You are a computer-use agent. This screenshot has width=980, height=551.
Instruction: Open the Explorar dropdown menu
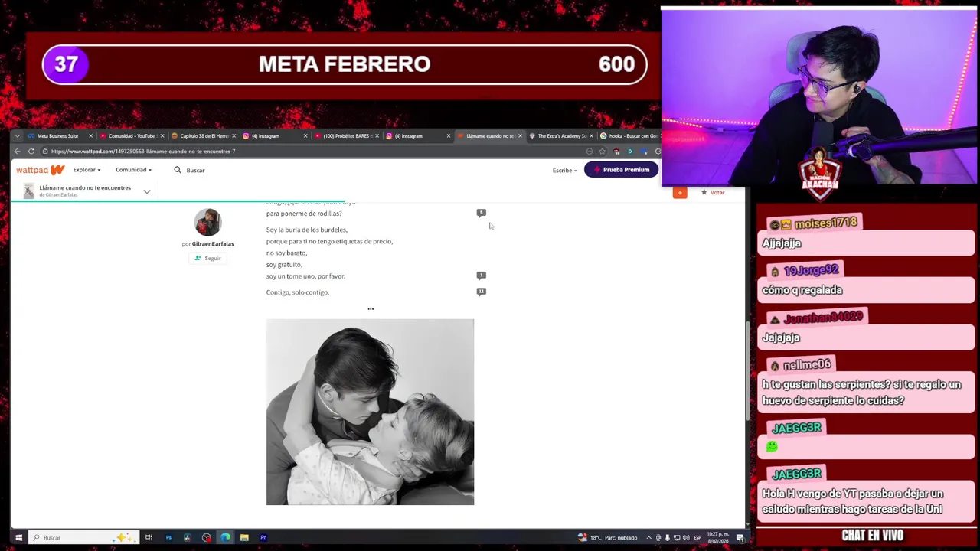(x=87, y=170)
